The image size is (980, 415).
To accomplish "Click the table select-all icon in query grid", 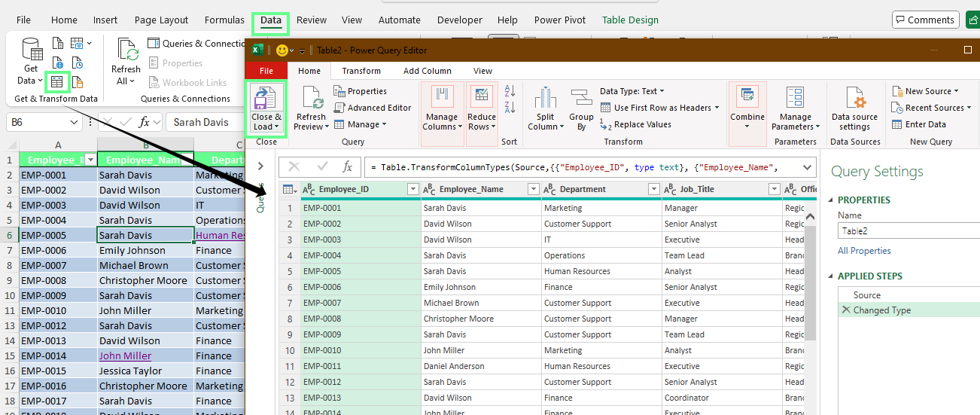I will pyautogui.click(x=289, y=189).
